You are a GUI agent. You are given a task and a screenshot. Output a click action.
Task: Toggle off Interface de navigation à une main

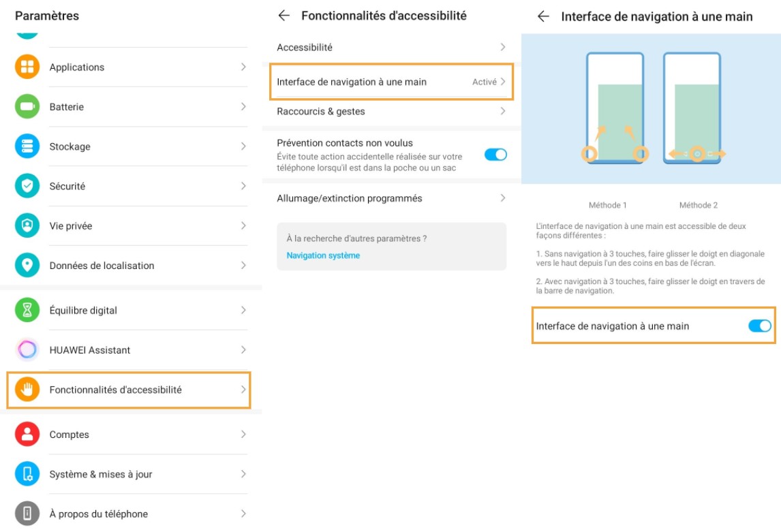tap(759, 326)
